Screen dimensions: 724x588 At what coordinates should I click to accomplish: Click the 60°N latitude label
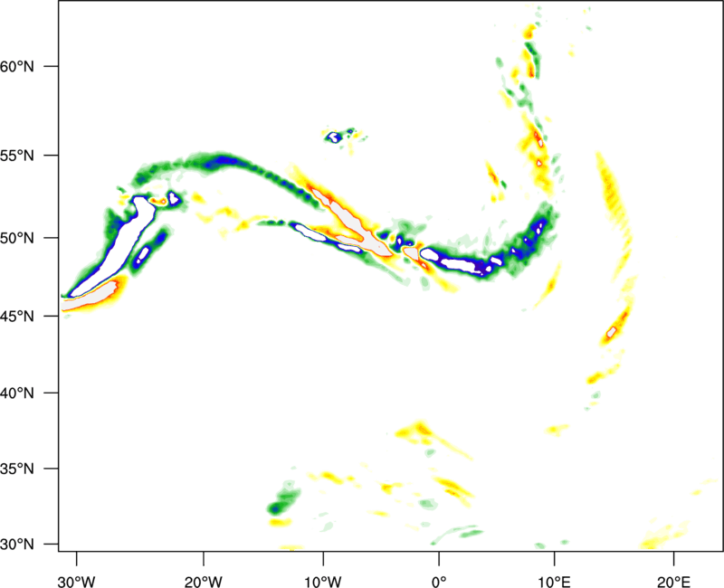coord(17,66)
